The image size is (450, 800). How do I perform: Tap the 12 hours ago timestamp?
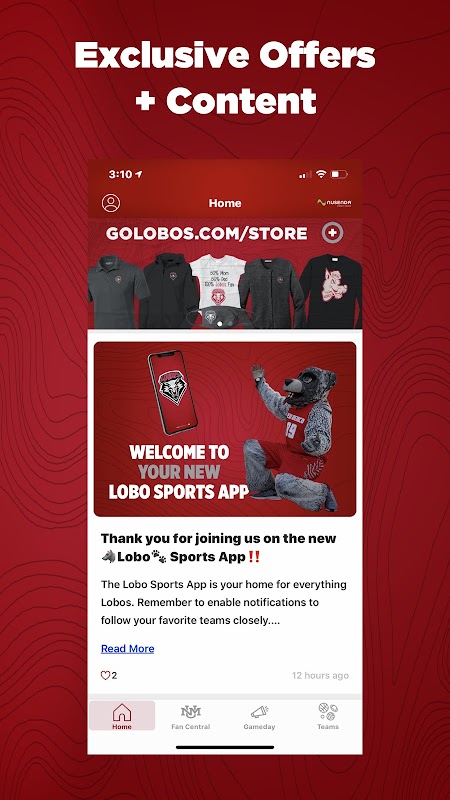click(x=320, y=676)
